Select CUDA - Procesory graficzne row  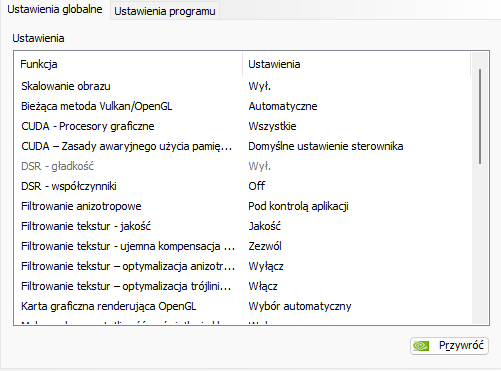tap(243, 126)
